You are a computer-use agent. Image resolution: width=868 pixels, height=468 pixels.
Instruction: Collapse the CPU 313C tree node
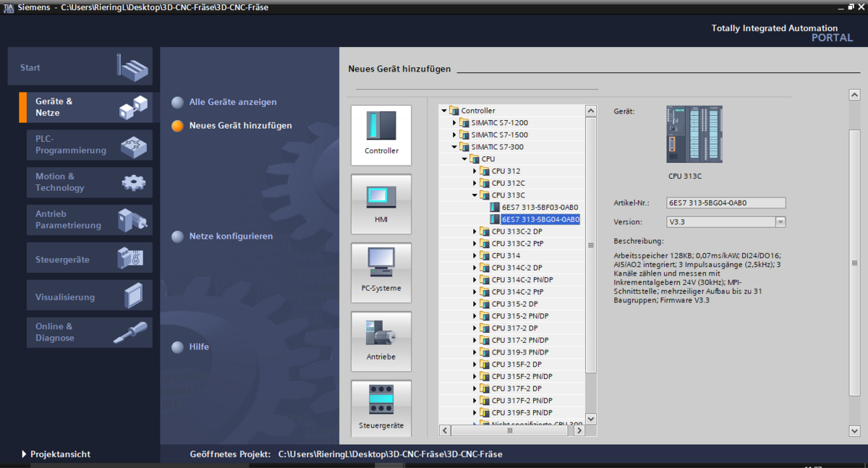point(475,195)
